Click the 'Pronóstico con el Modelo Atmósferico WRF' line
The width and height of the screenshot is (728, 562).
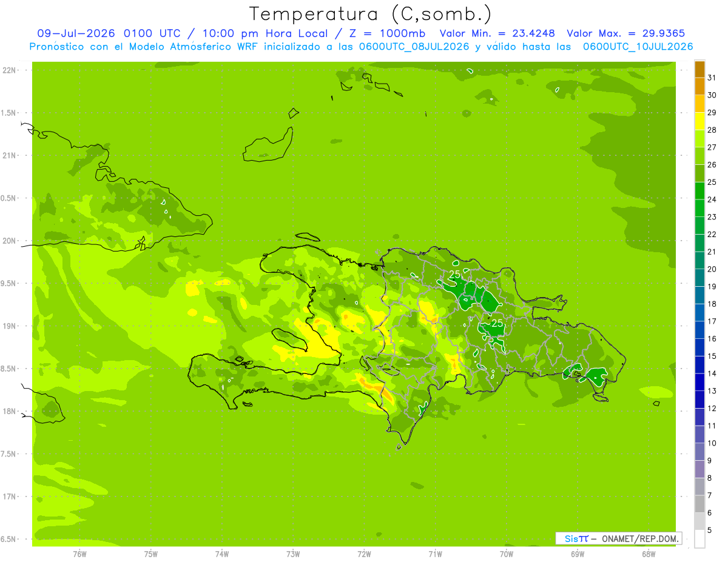(x=143, y=47)
